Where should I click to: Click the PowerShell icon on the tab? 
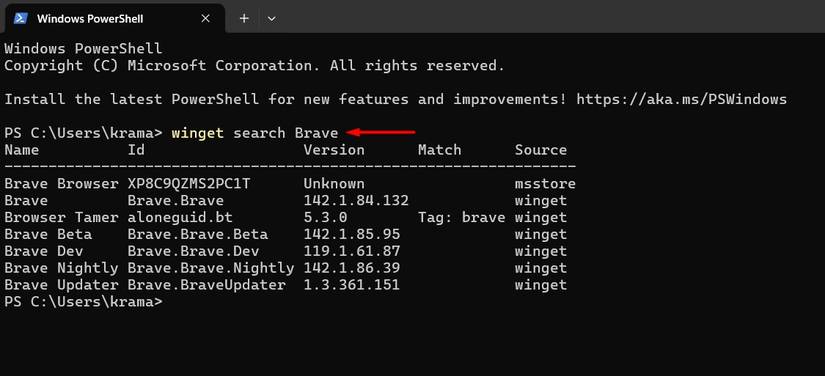coord(21,18)
